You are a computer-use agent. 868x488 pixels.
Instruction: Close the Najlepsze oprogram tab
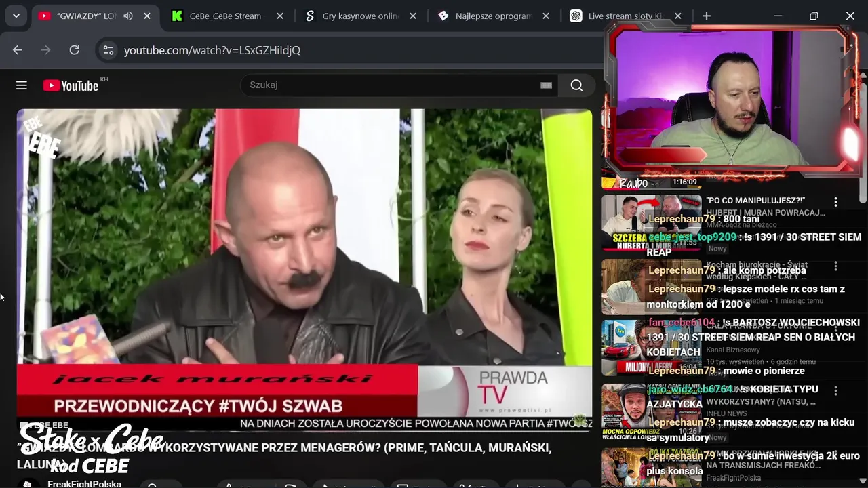pyautogui.click(x=546, y=16)
